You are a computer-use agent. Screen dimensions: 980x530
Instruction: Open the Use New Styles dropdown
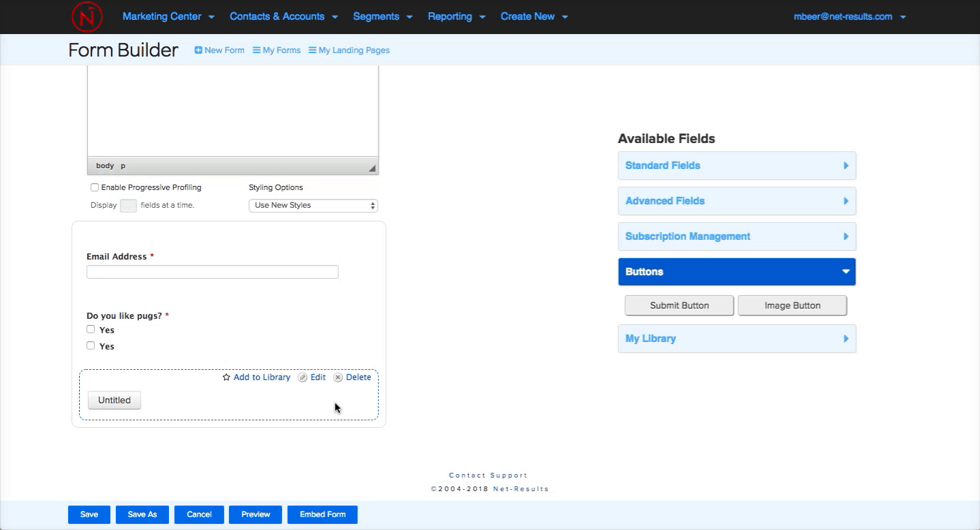click(313, 205)
